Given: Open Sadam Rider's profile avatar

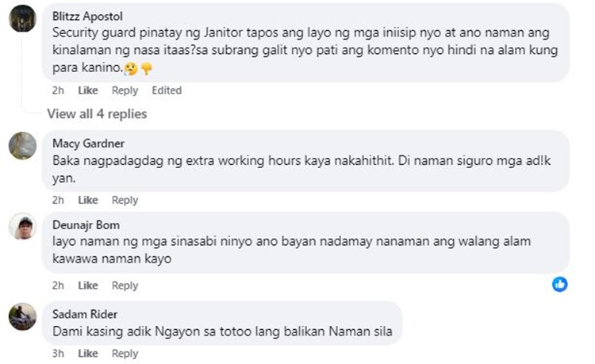Looking at the screenshot, I should click(x=22, y=316).
